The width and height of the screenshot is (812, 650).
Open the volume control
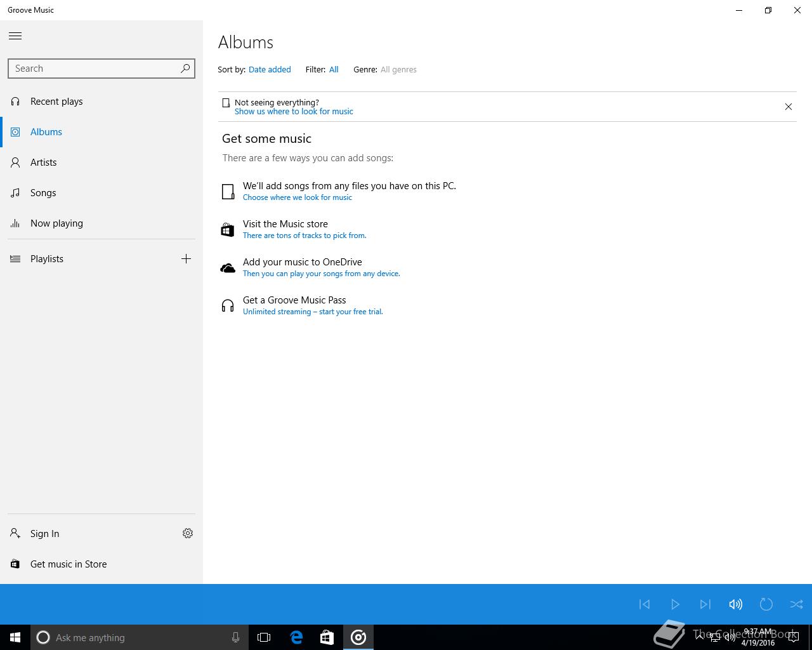tap(735, 604)
